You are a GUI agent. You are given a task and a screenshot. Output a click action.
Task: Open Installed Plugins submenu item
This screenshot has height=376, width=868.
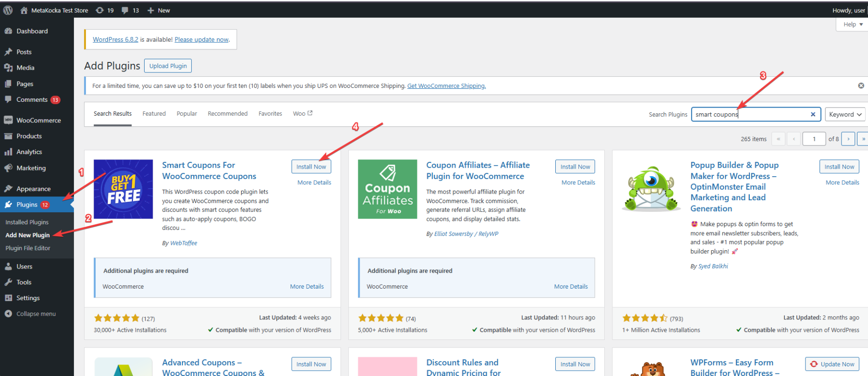tap(27, 222)
